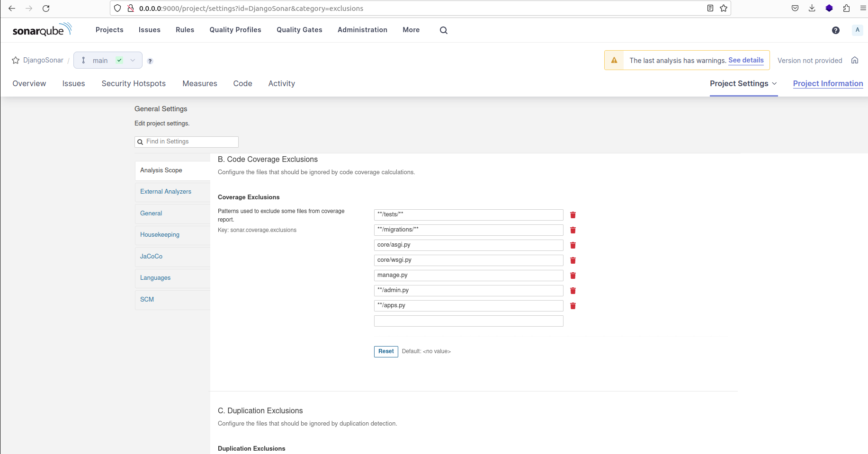Viewport: 868px width, 454px height.
Task: Remove the core/asgi.py exclusion entry
Action: click(x=573, y=245)
